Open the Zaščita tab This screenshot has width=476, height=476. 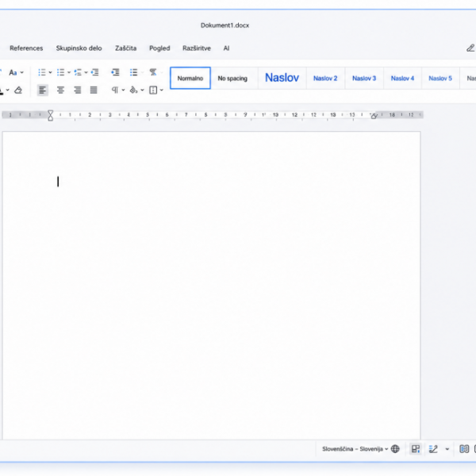pyautogui.click(x=125, y=48)
